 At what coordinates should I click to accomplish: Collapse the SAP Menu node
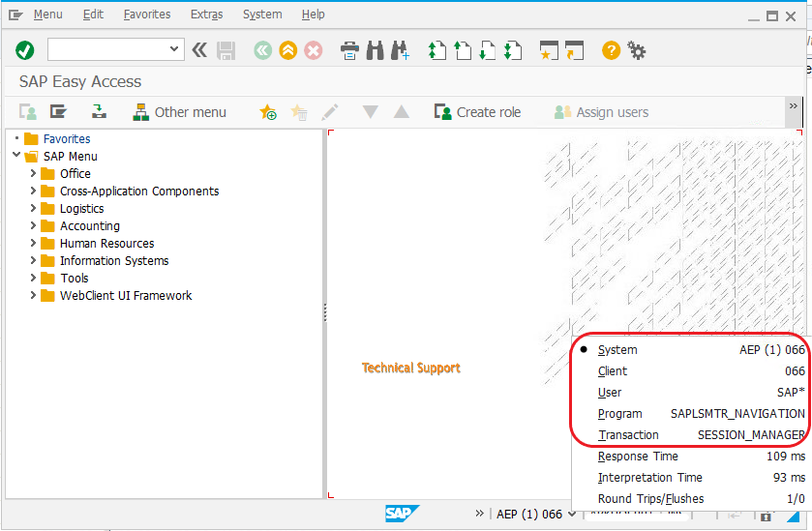click(16, 155)
